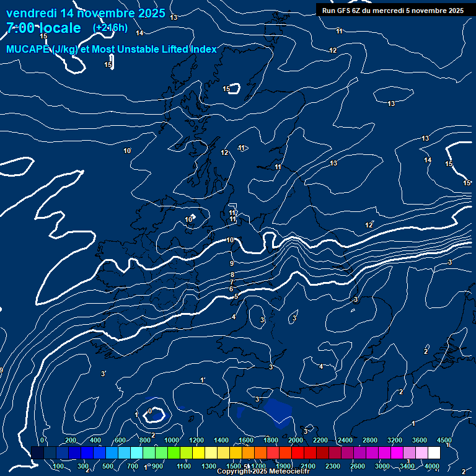Click the '1100' color scale label

click(183, 466)
